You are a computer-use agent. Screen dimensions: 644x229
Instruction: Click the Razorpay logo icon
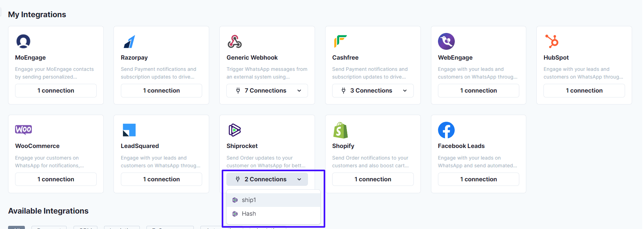(x=129, y=42)
